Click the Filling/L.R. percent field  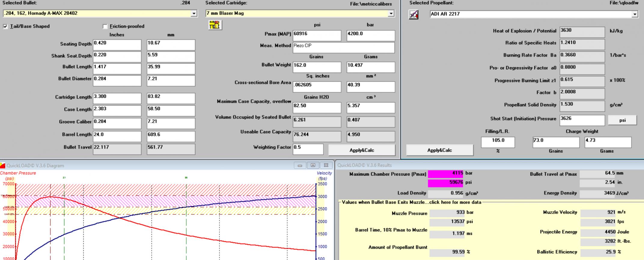pos(498,142)
